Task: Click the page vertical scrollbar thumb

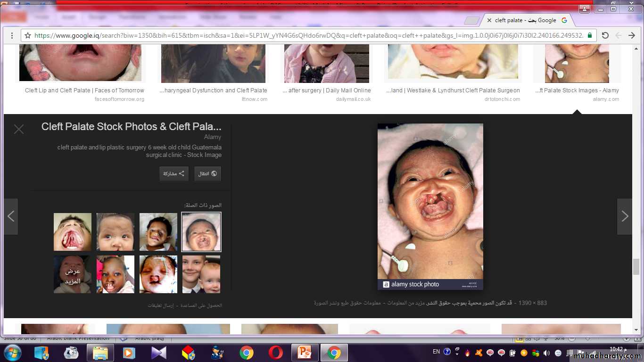Action: pos(636,265)
